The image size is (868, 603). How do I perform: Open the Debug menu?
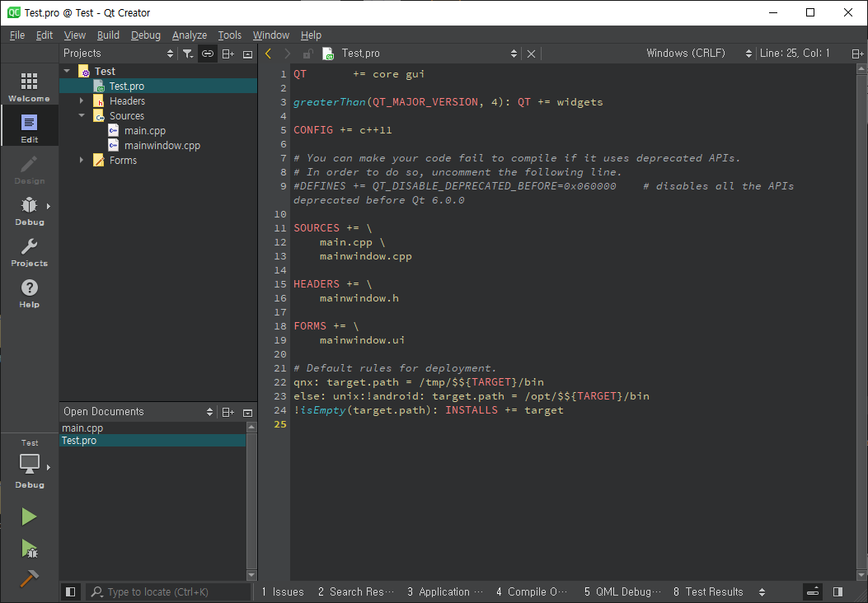click(x=146, y=35)
